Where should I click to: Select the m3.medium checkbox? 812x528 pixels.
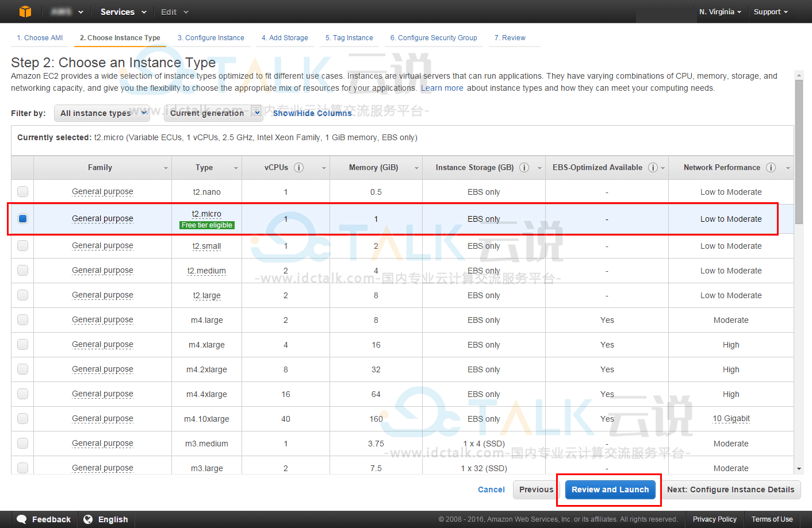tap(22, 443)
